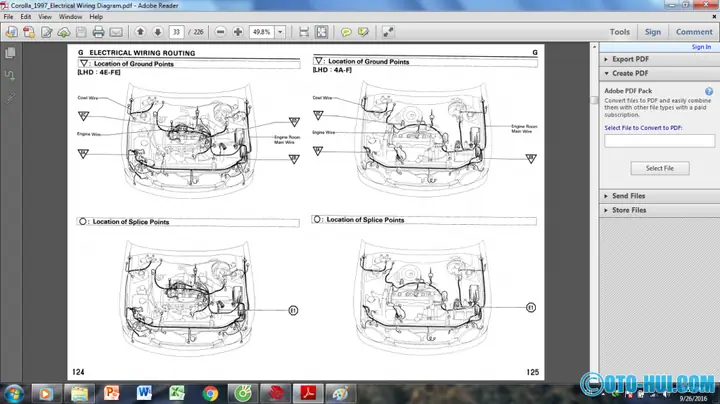Open the File menu
Image resolution: width=720 pixels, height=404 pixels.
click(x=8, y=17)
